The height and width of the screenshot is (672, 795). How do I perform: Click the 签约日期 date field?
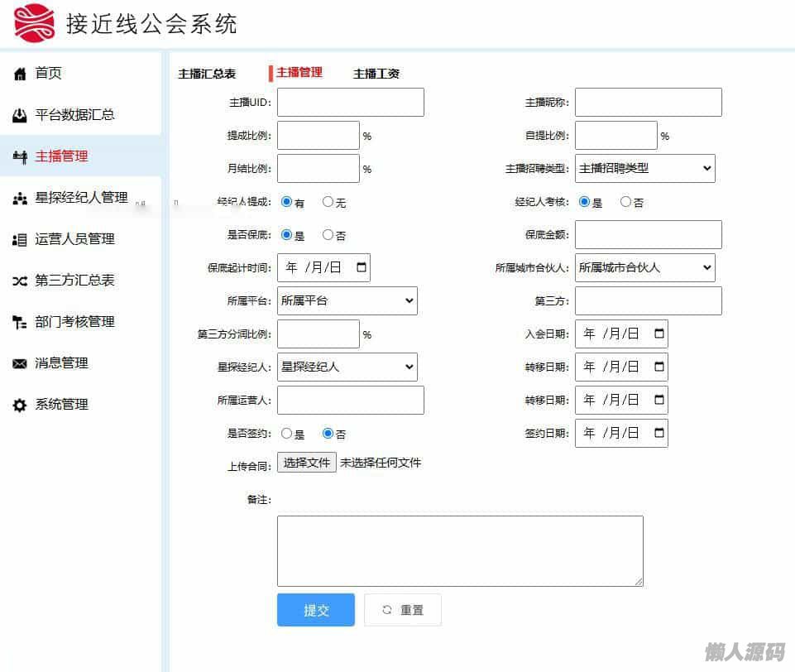621,433
